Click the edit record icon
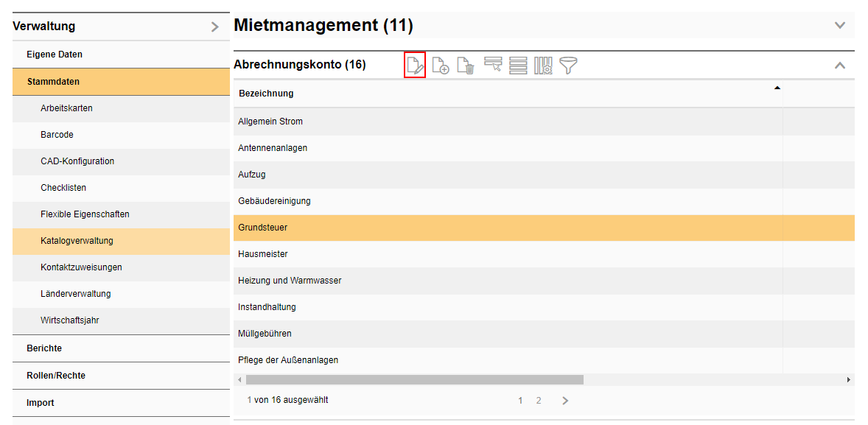Screen dimensions: 868x425 [416, 66]
